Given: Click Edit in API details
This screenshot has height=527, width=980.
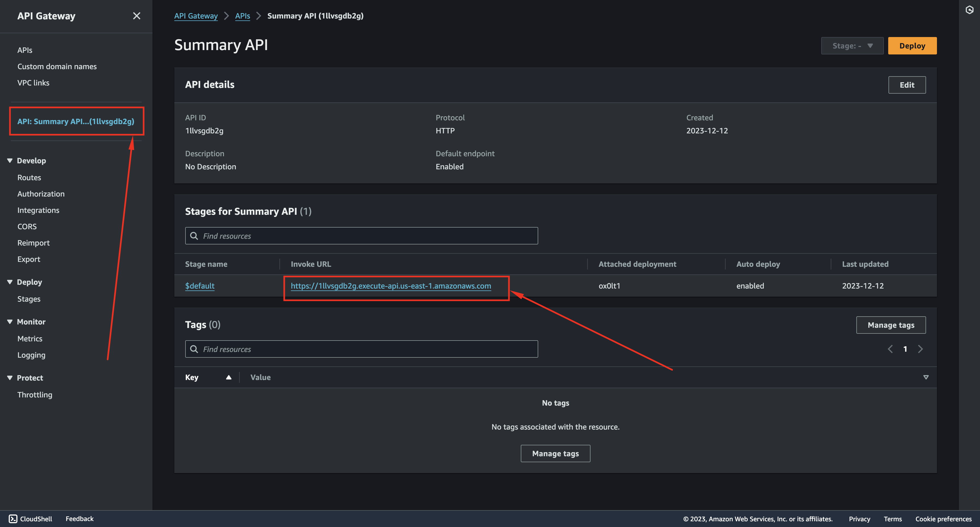Looking at the screenshot, I should tap(907, 85).
